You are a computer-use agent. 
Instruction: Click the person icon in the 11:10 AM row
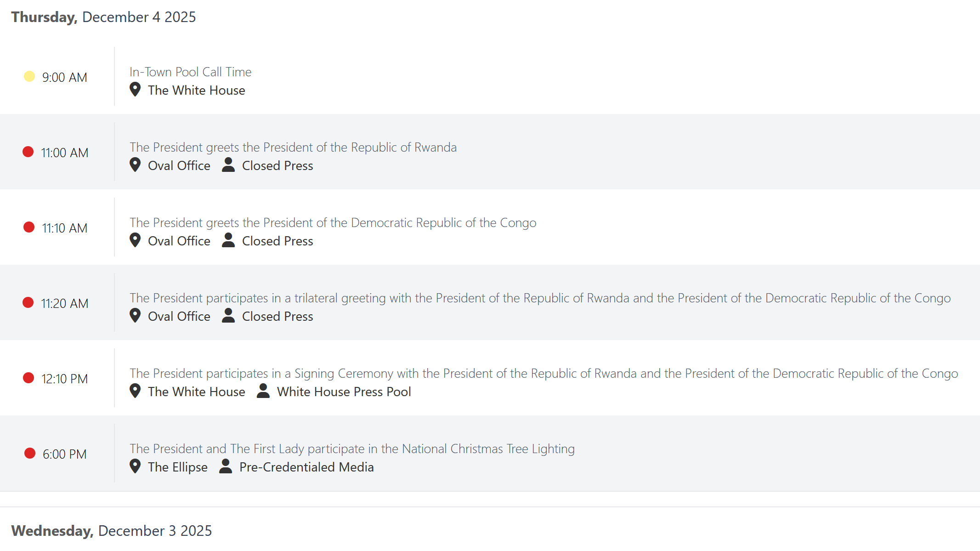(228, 240)
